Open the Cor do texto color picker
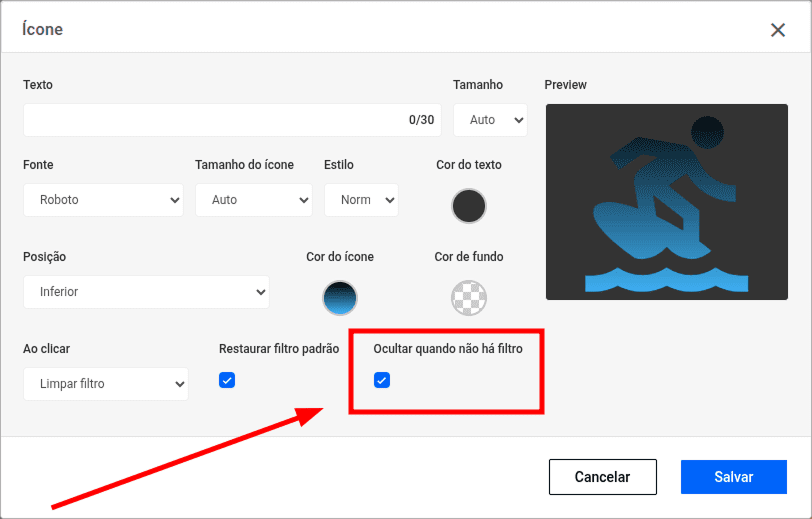This screenshot has width=812, height=519. (469, 205)
